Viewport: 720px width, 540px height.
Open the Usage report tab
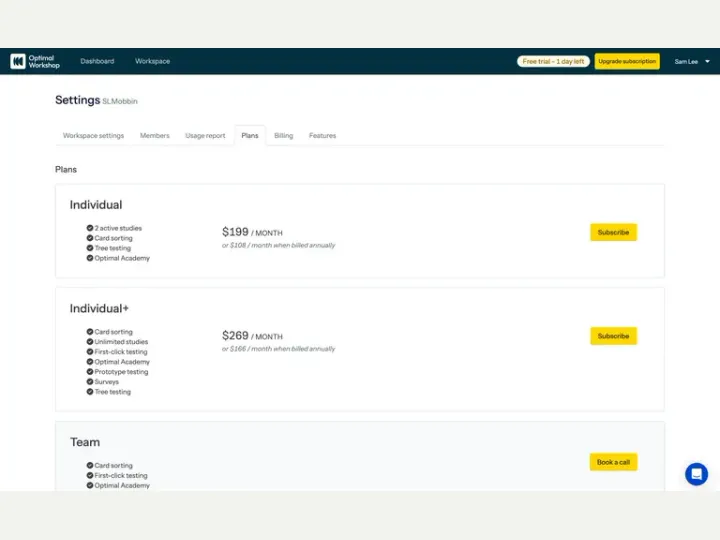[205, 135]
